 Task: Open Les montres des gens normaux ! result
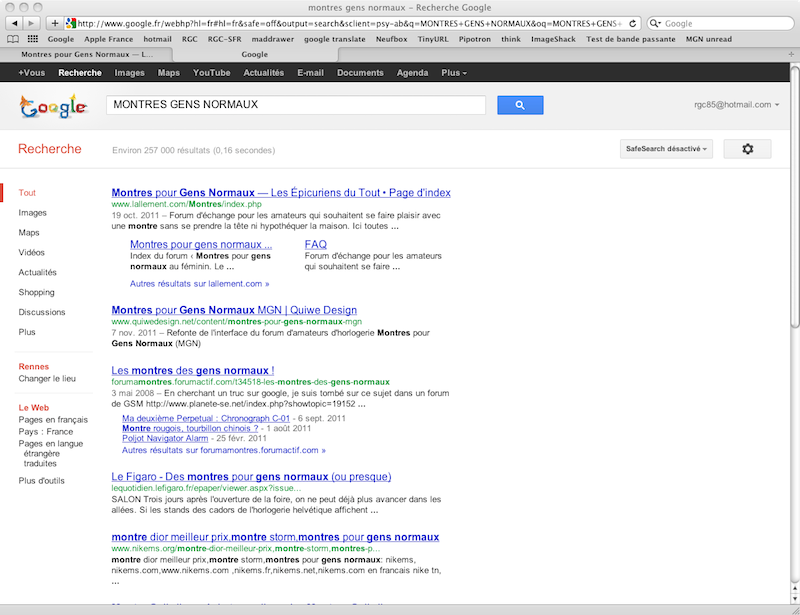(x=193, y=371)
